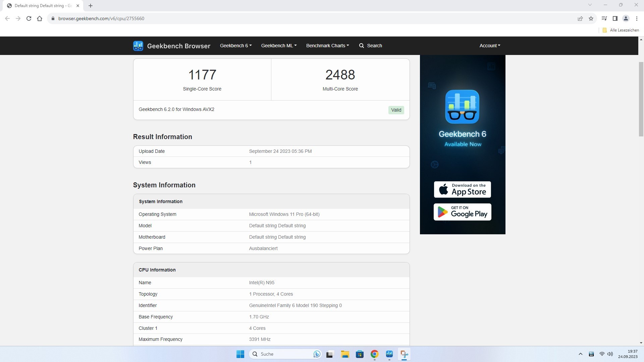
Task: Open Windows Start menu
Action: coord(240,354)
